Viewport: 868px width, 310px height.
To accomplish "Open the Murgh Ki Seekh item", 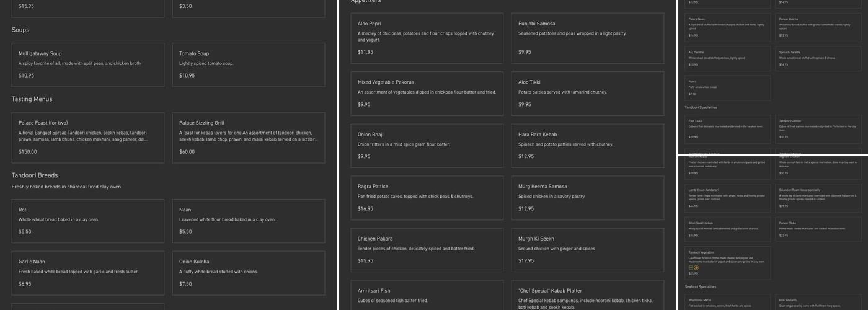I will tap(587, 249).
